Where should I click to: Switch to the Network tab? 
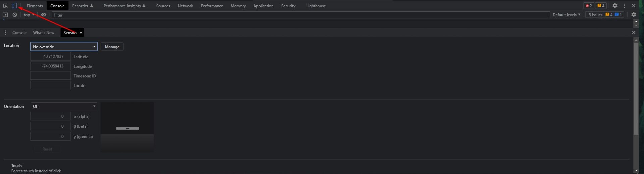click(x=185, y=6)
